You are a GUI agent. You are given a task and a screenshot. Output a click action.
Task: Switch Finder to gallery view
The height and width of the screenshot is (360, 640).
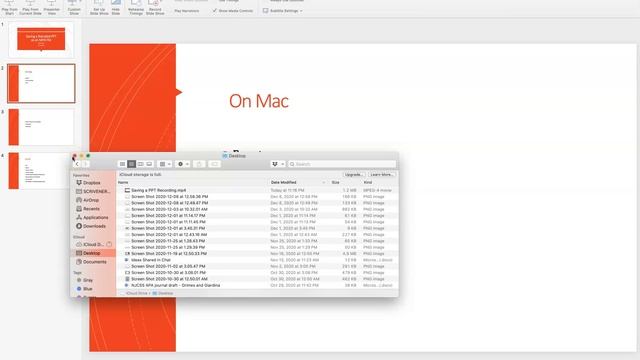pos(149,164)
